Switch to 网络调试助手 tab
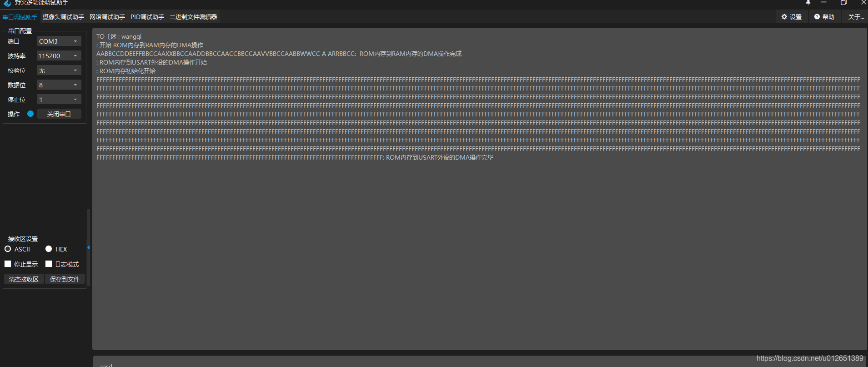This screenshot has width=868, height=367. 107,17
